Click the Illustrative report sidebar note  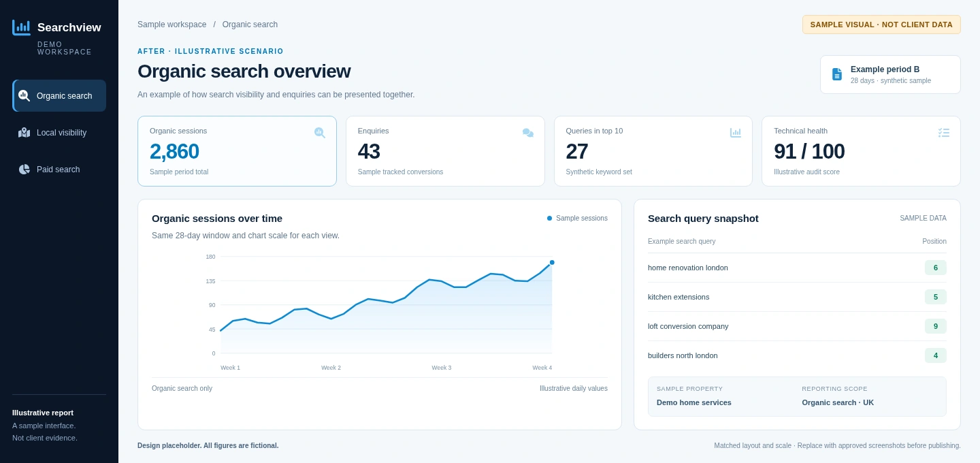coord(43,413)
